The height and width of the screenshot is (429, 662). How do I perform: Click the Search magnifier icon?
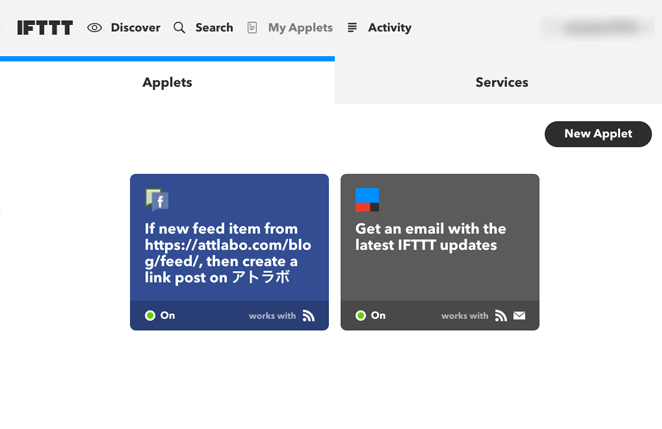coord(179,28)
